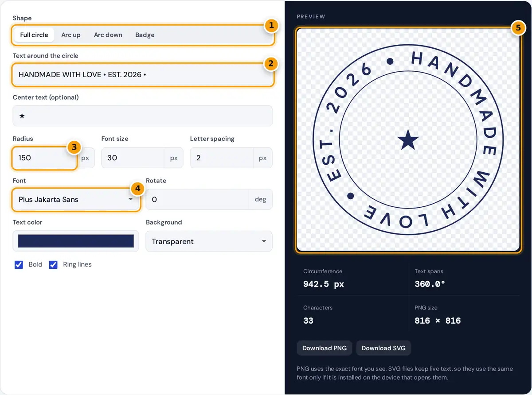Click the PREVIEW heading label
The width and height of the screenshot is (532, 395).
point(311,16)
